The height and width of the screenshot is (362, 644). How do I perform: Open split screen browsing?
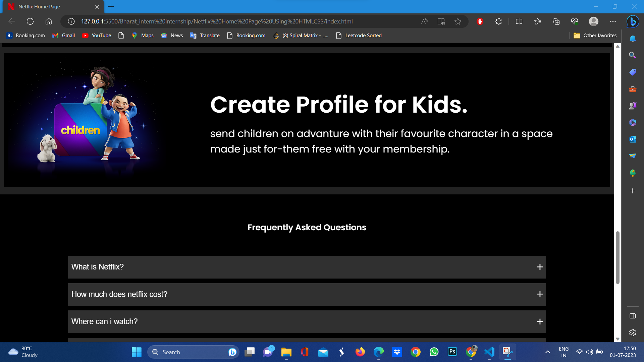tap(519, 21)
